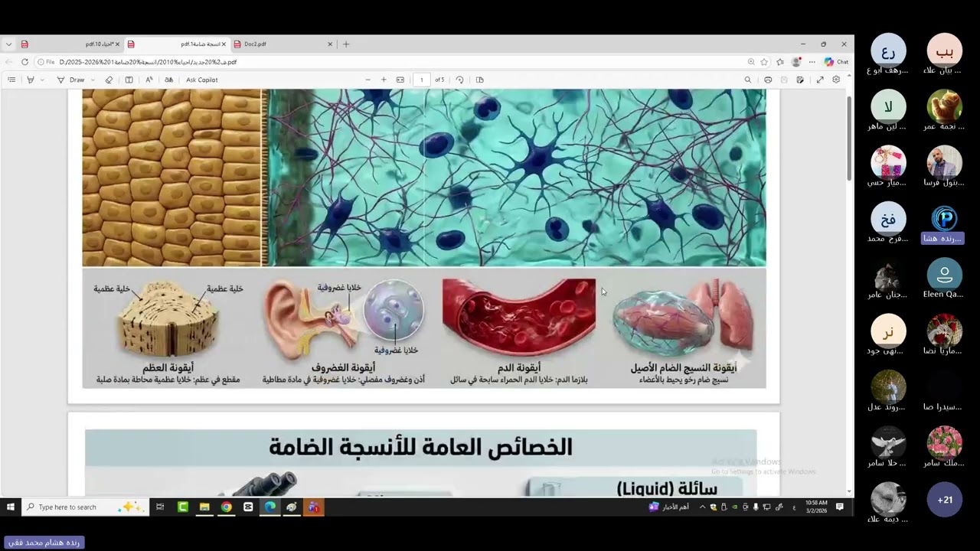Screen dimensions: 980x551
Task: Open Microsoft Teams from taskbar
Action: 314,507
